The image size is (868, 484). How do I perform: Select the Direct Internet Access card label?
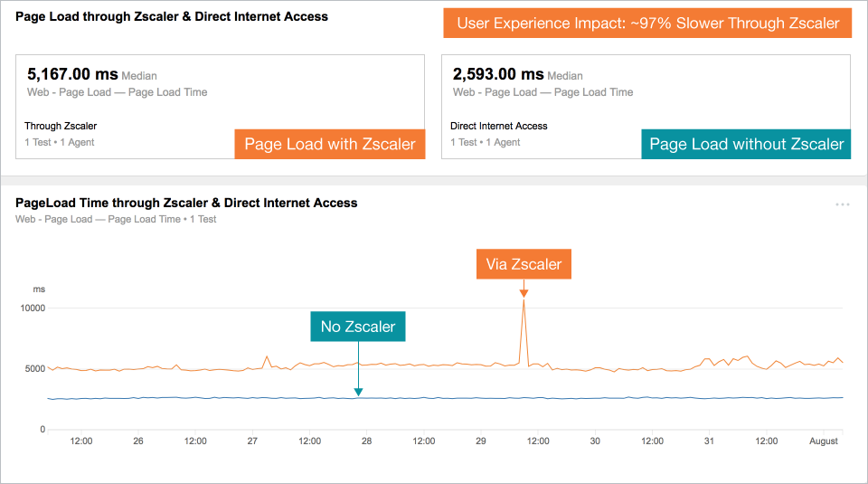coord(499,126)
